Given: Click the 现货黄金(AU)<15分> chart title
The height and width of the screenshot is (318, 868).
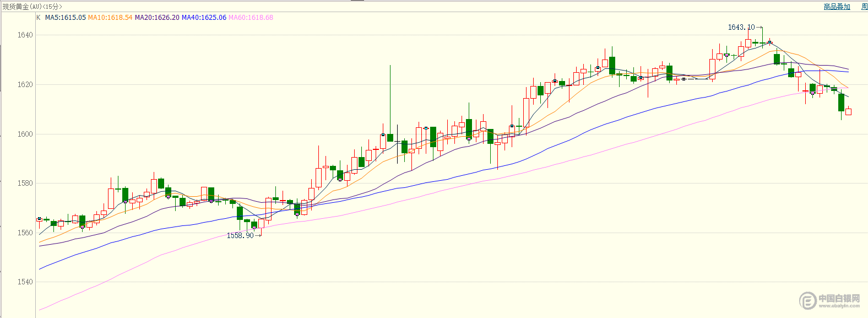Looking at the screenshot, I should 32,7.
